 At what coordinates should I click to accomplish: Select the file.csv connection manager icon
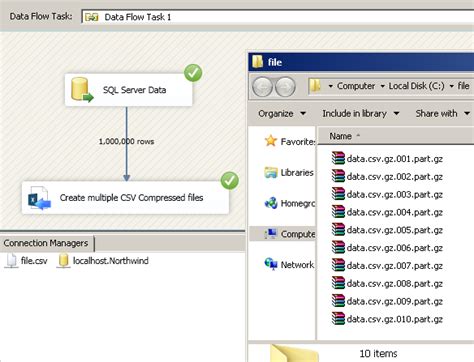(11, 261)
